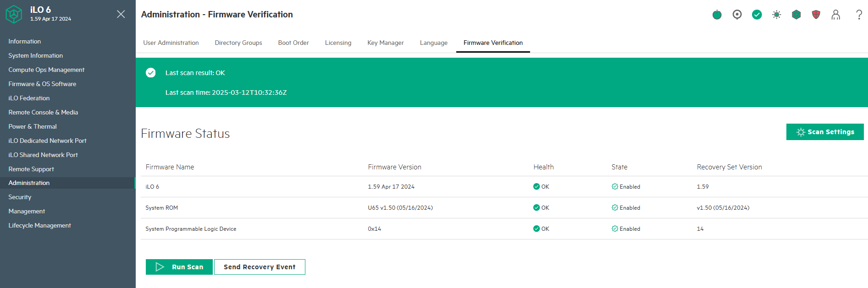The height and width of the screenshot is (288, 868).
Task: Click the power status icon in header
Action: pos(717,15)
